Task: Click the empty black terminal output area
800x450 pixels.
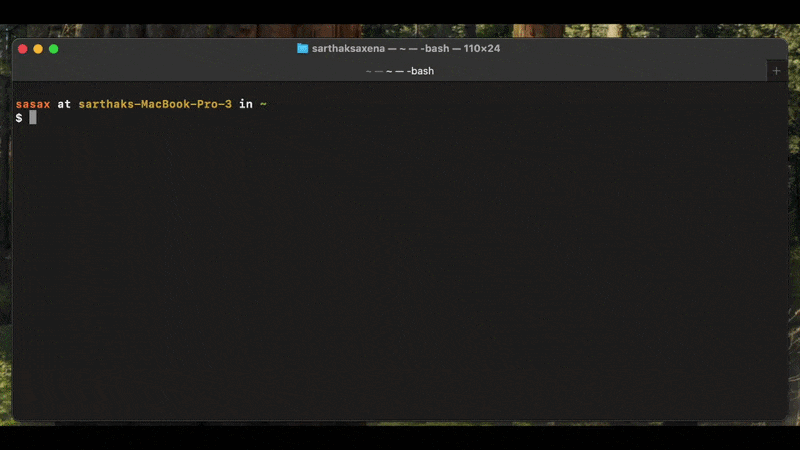Action: tap(400, 270)
